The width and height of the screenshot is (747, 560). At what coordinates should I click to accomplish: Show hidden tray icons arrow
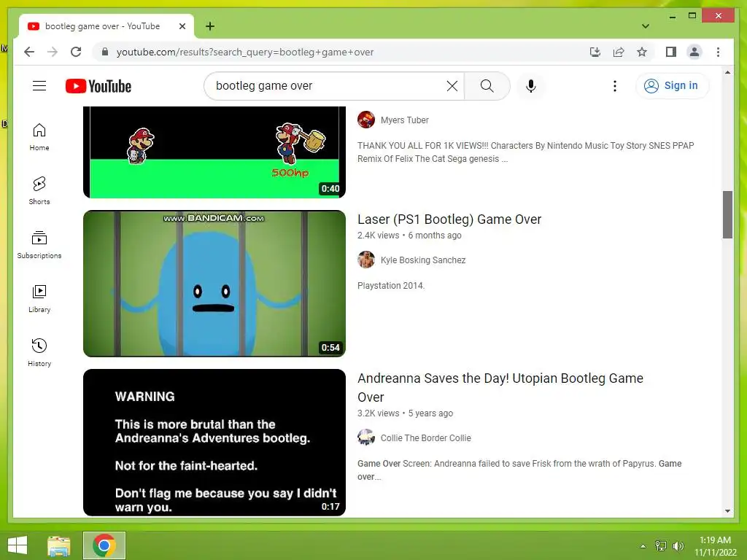[643, 546]
